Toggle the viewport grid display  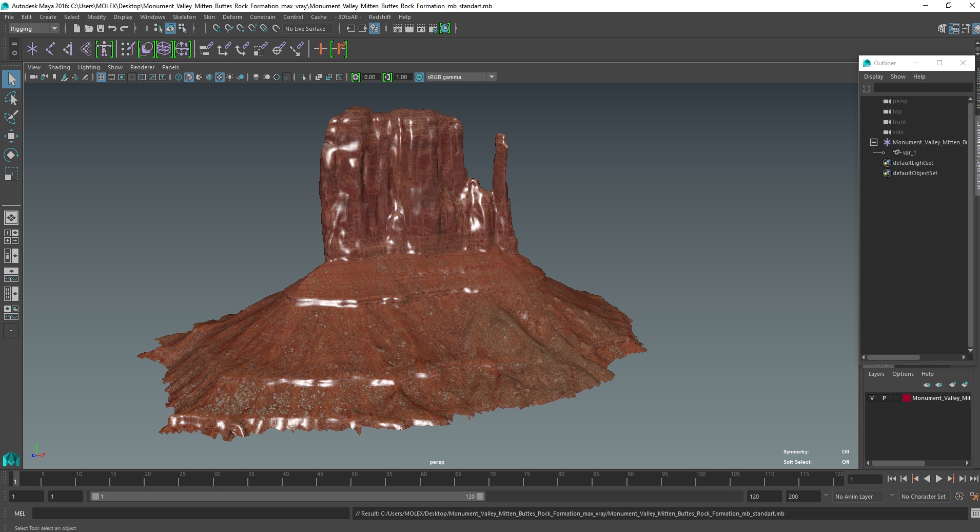coord(101,77)
